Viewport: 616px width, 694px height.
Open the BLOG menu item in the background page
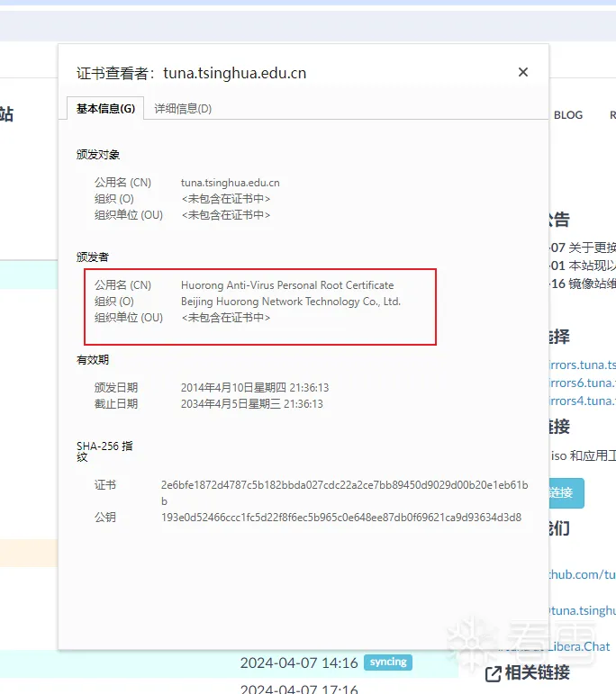point(568,115)
